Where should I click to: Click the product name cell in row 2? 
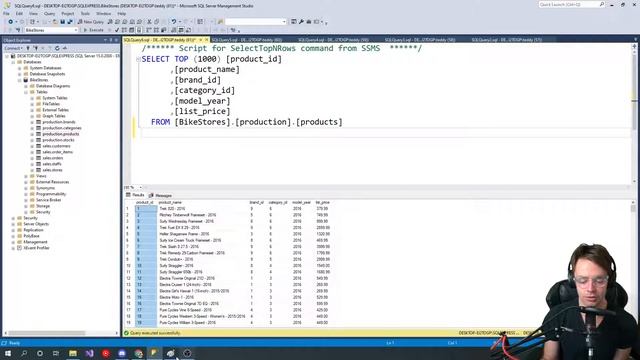[x=187, y=215]
